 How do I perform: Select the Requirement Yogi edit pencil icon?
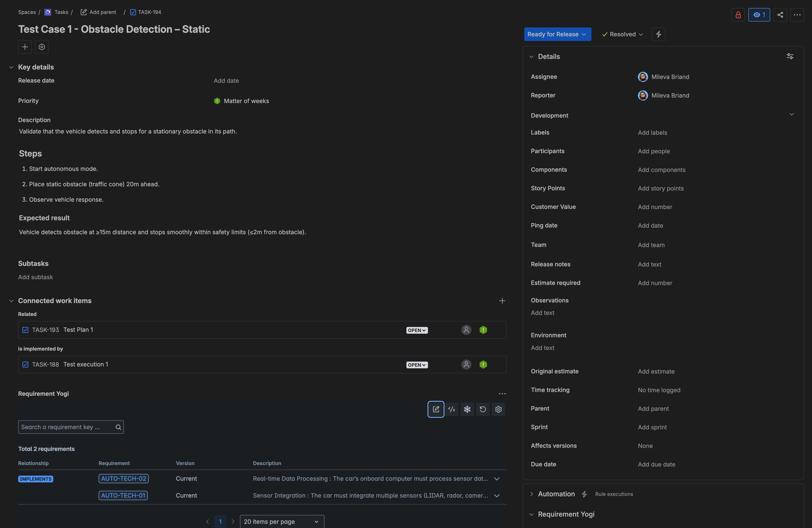coord(436,409)
